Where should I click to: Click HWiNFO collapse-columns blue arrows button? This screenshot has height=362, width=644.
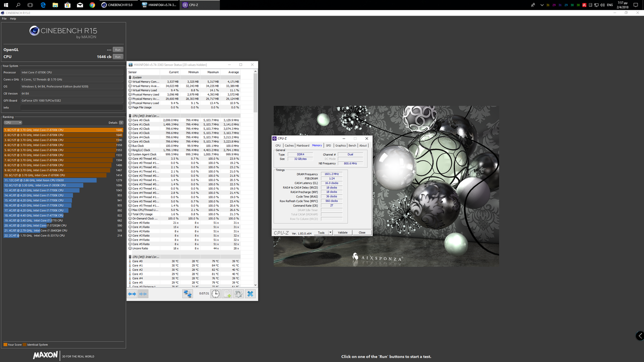point(143,294)
